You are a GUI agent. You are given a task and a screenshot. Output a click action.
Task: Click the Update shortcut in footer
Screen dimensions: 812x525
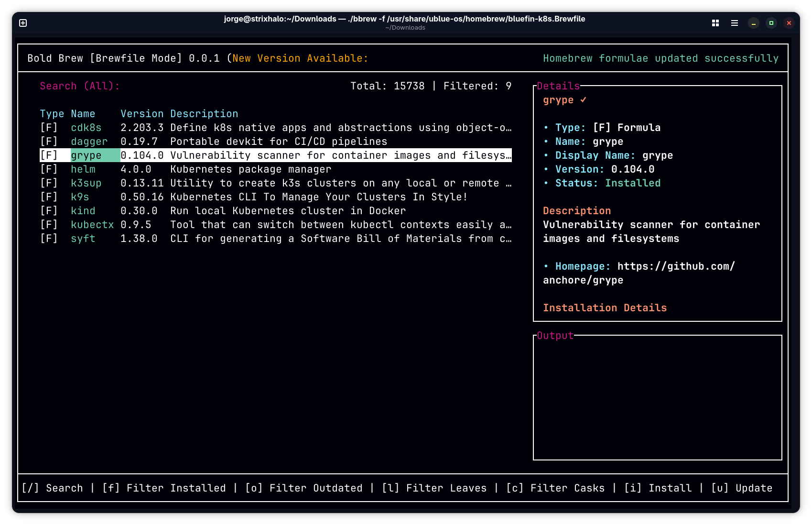coord(742,488)
